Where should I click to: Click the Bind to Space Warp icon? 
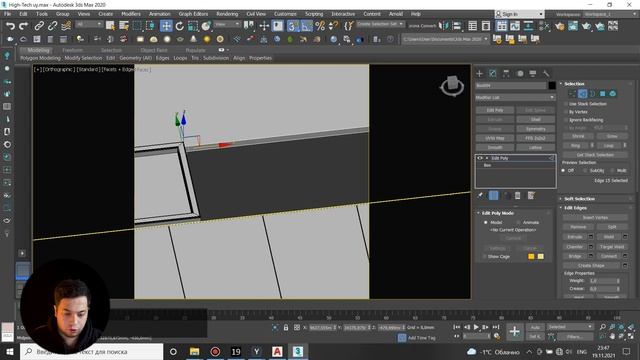point(66,26)
